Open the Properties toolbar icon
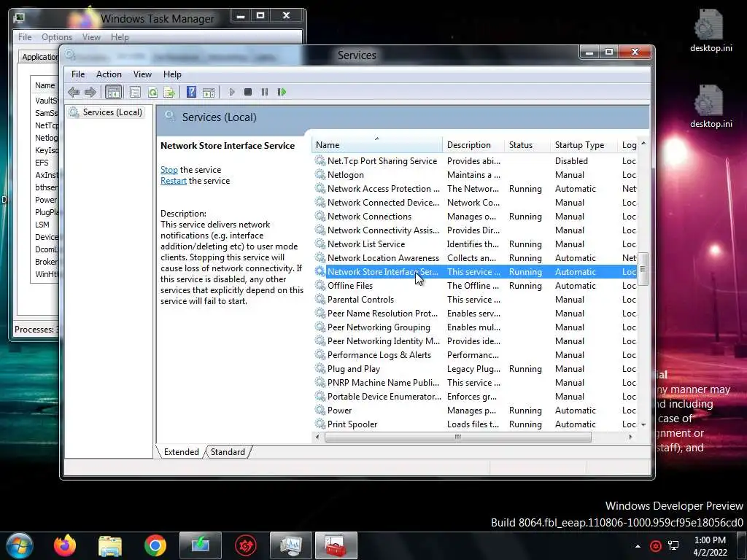 point(135,92)
